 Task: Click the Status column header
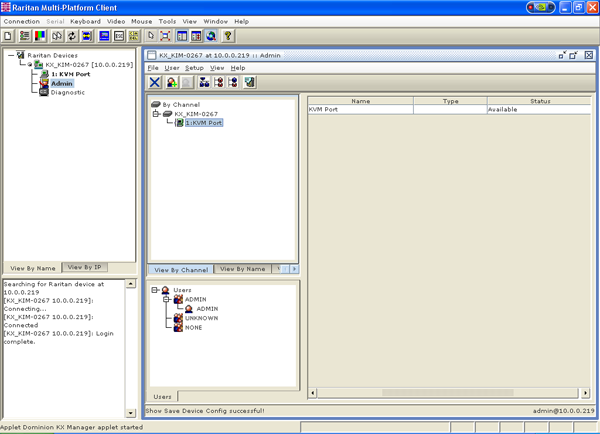pyautogui.click(x=540, y=101)
